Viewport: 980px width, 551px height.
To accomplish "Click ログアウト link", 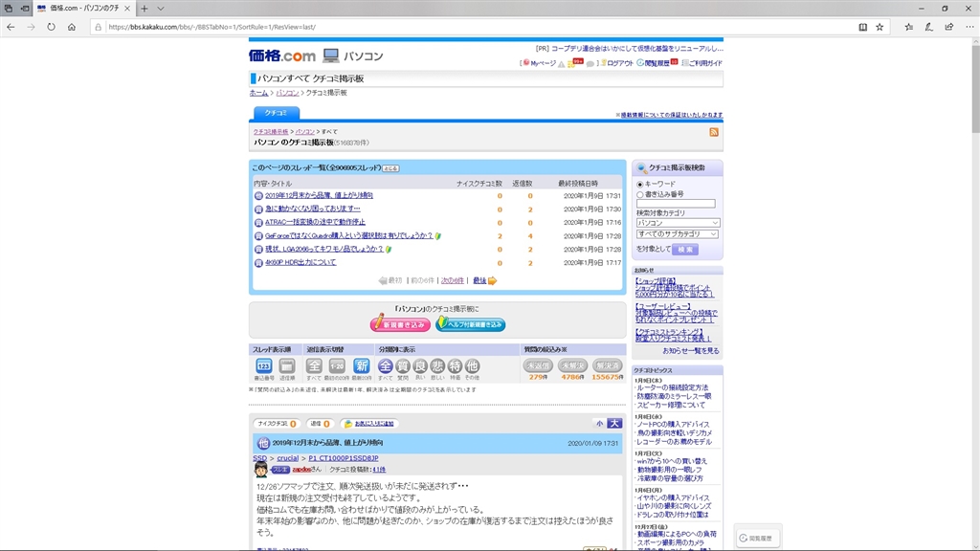I will 619,63.
